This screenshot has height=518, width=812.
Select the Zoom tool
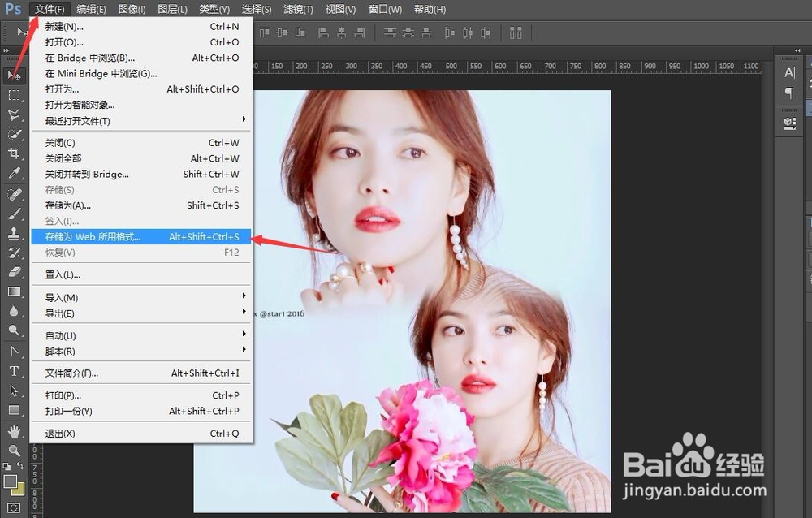14,450
